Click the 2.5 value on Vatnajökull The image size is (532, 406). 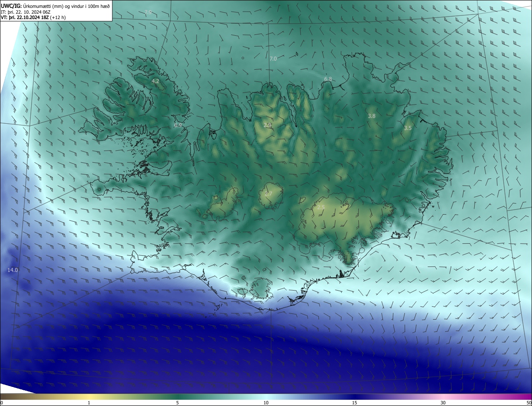tap(321, 207)
